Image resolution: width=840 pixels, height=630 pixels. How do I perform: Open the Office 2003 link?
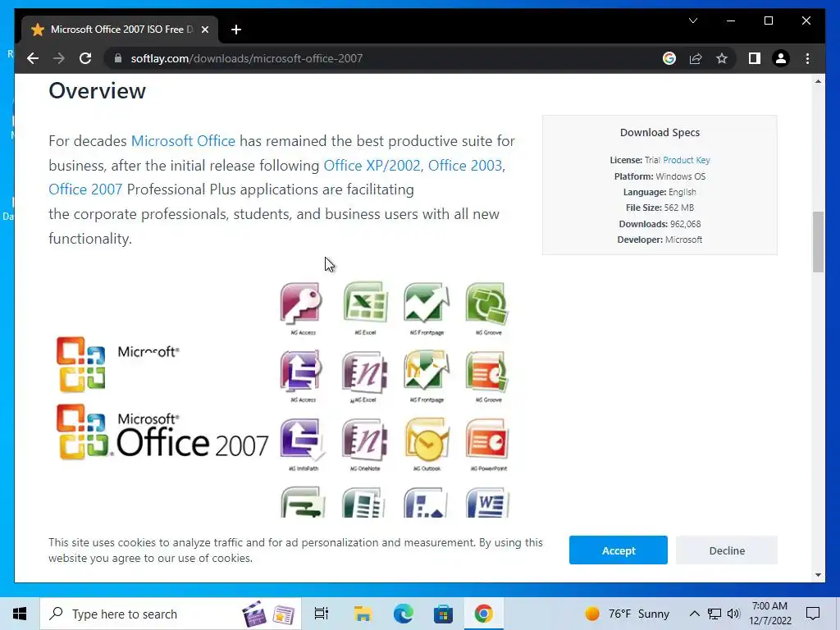point(465,166)
